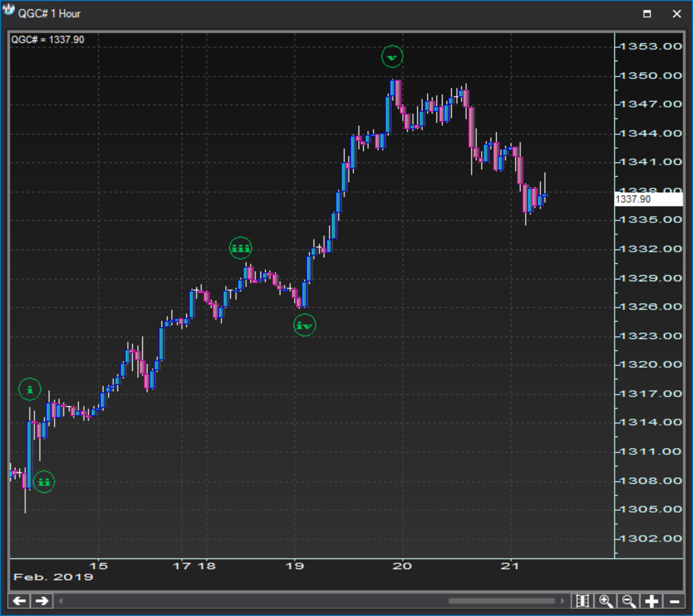Image resolution: width=693 pixels, height=616 pixels.
Task: Click the QGC# = 1337.90 quote label
Action: tap(48, 39)
